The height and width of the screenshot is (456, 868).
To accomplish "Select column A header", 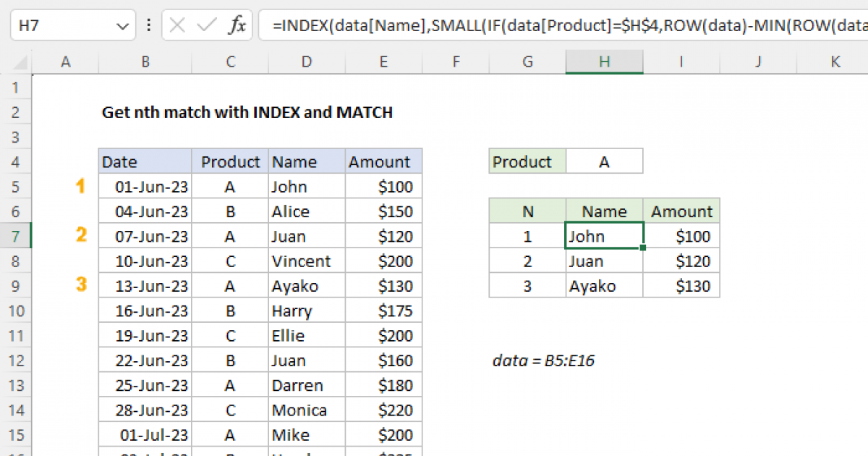I will click(66, 62).
